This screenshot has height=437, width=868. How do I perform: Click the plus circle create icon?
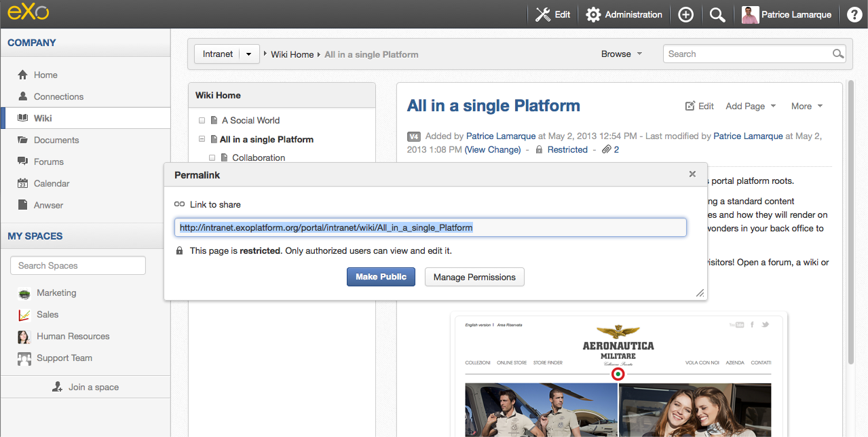coord(685,14)
